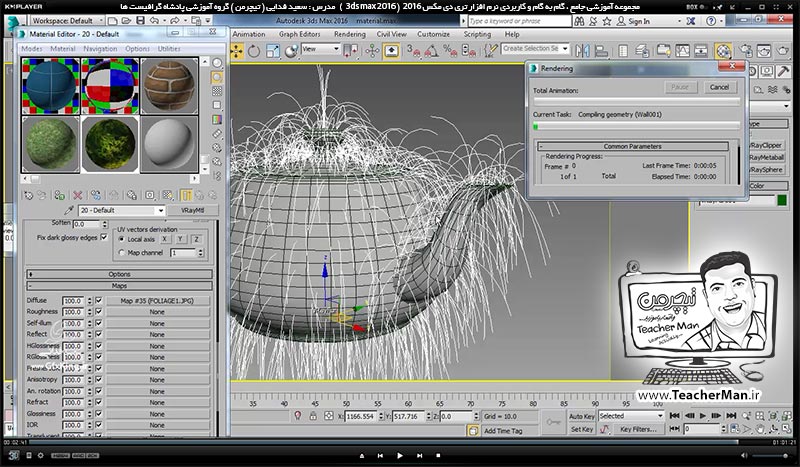The width and height of the screenshot is (800, 467).
Task: Toggle the Reflect map checkbox
Action: point(98,334)
